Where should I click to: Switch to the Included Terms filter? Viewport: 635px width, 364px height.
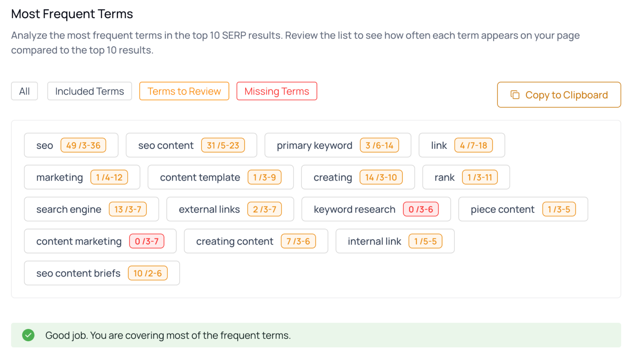pyautogui.click(x=89, y=91)
